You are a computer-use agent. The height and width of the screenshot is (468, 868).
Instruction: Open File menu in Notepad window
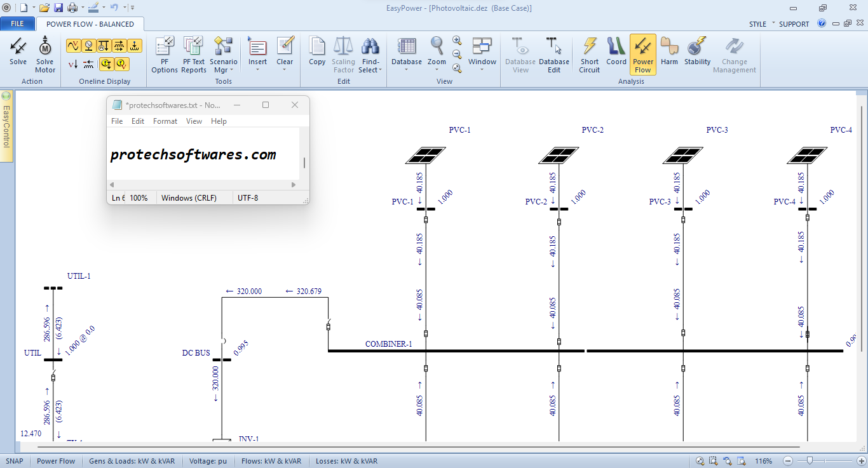click(117, 121)
